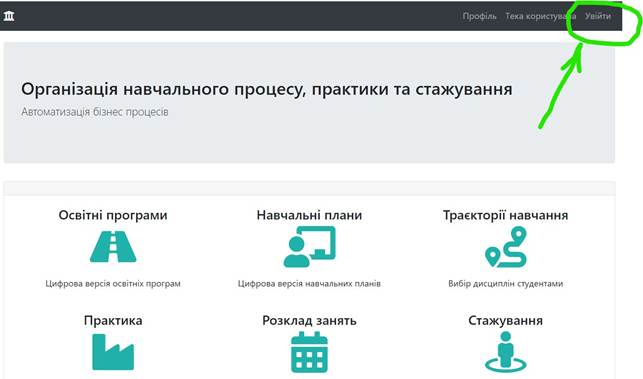Go to the Стажування heading
The width and height of the screenshot is (643, 379).
[x=506, y=320]
